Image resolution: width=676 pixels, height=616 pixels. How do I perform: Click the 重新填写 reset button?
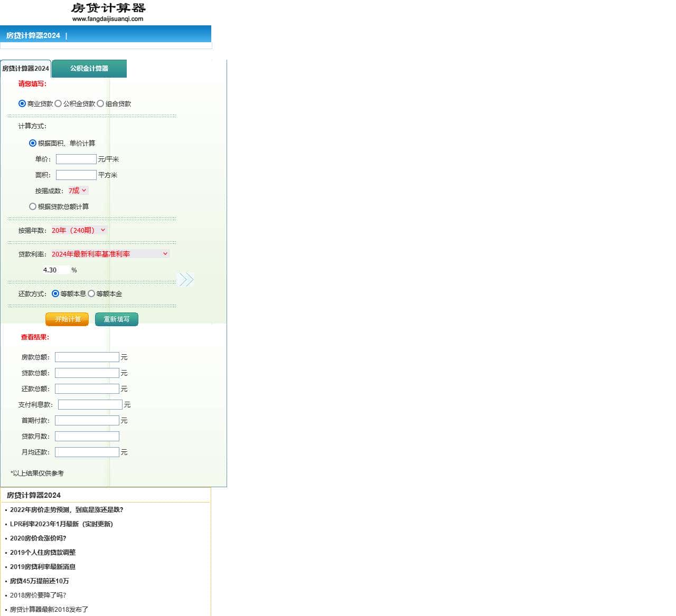point(117,319)
